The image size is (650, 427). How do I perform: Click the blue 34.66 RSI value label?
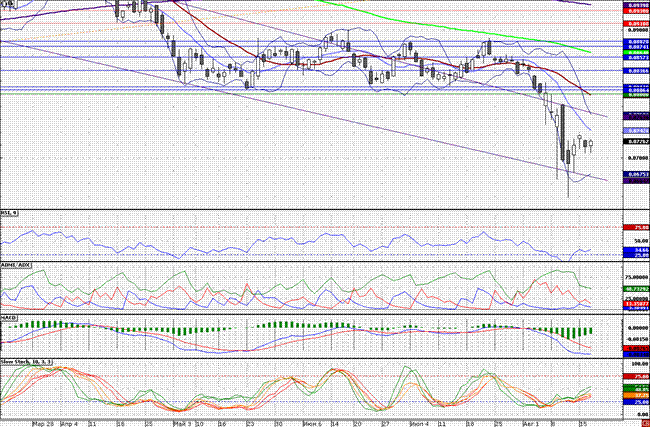[636, 250]
